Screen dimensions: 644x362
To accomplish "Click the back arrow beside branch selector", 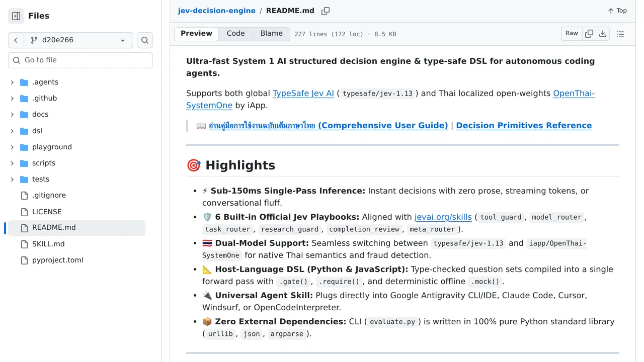I will click(x=16, y=40).
